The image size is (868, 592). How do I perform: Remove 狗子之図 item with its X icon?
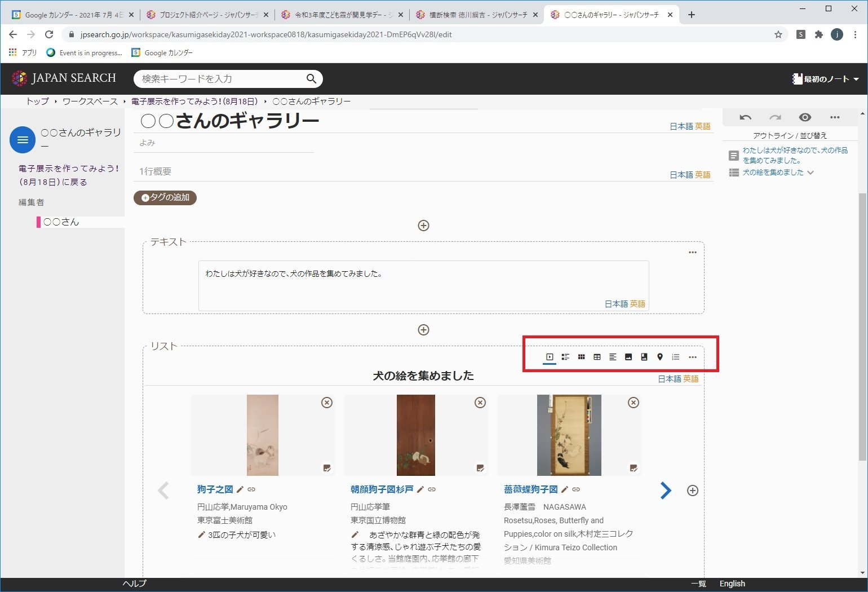(327, 403)
